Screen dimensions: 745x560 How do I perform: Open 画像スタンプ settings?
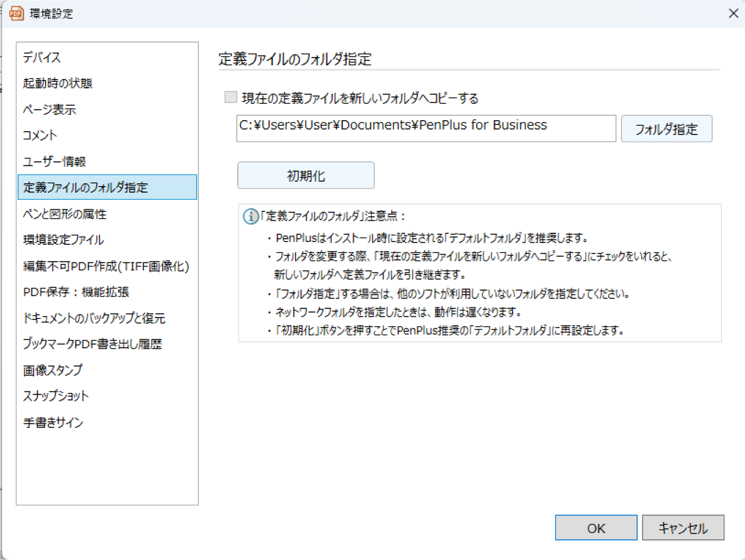click(53, 370)
